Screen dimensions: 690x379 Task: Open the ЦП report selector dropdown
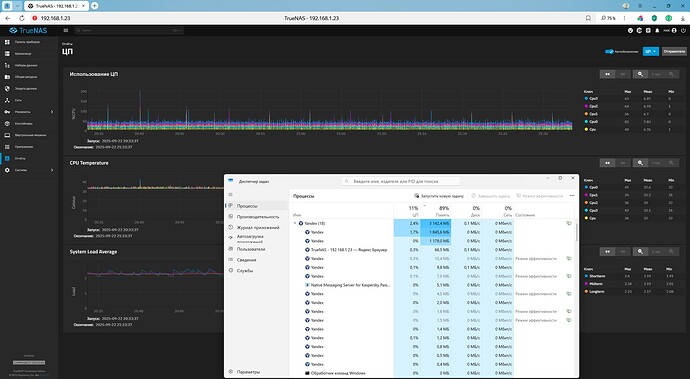(650, 52)
